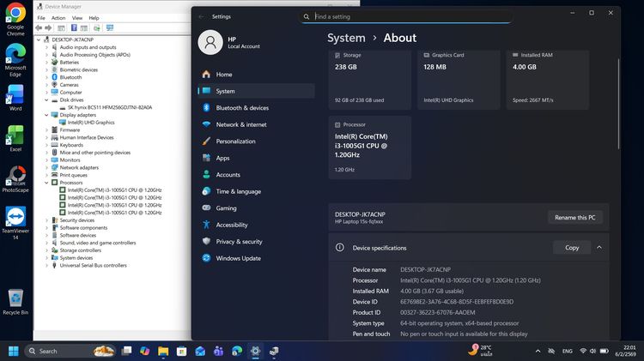Select Bluetooth & devices in Settings sidebar
This screenshot has height=361, width=644.
241,108
